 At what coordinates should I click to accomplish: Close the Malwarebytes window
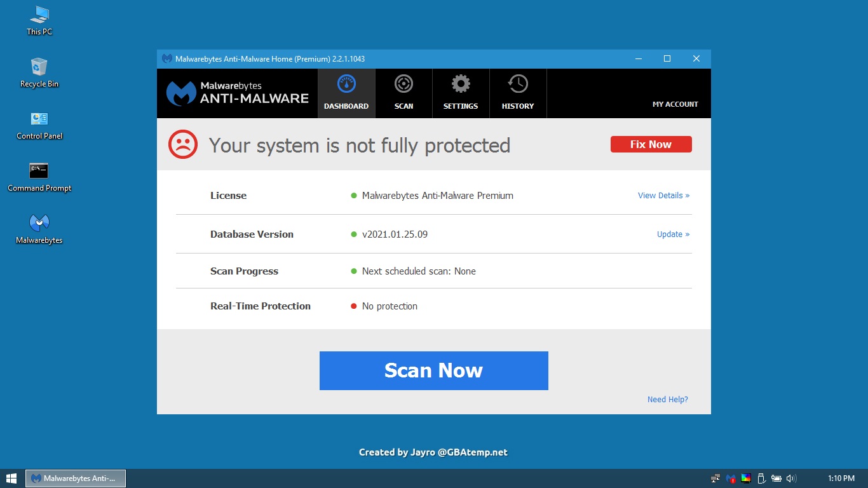pos(696,59)
